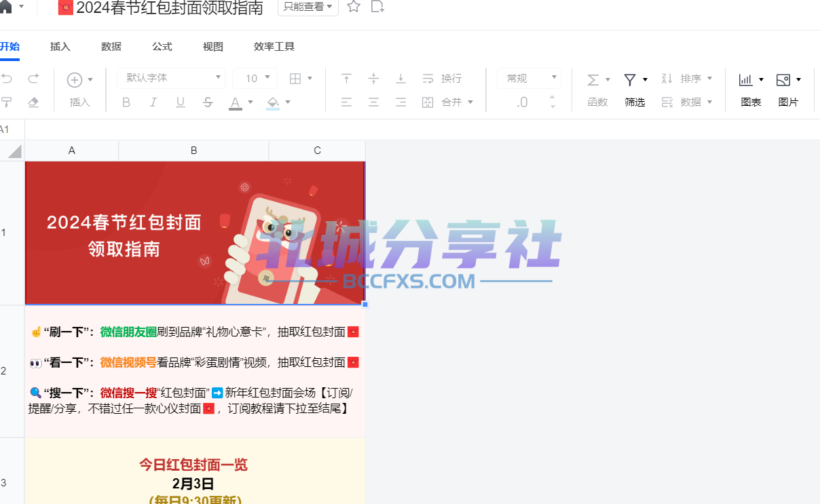The height and width of the screenshot is (504, 820).
Task: Click the 插入 plus circle icon
Action: coord(75,80)
